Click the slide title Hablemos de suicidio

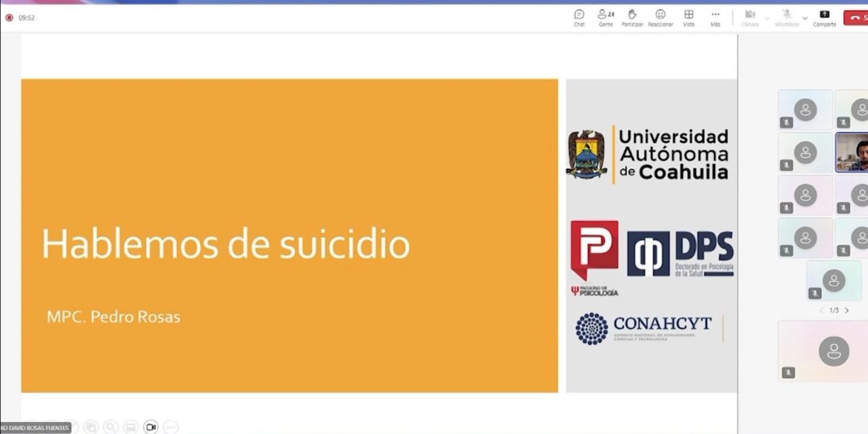pyautogui.click(x=226, y=243)
